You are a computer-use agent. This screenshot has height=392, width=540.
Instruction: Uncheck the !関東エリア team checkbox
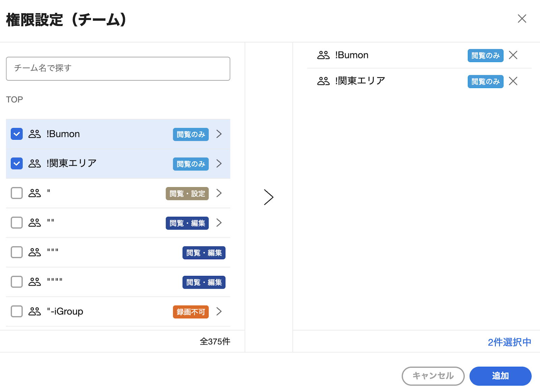(17, 164)
